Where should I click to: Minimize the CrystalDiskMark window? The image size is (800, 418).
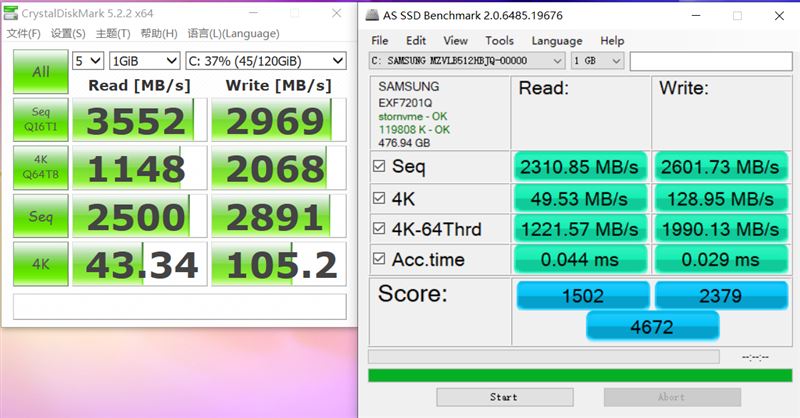tap(254, 13)
